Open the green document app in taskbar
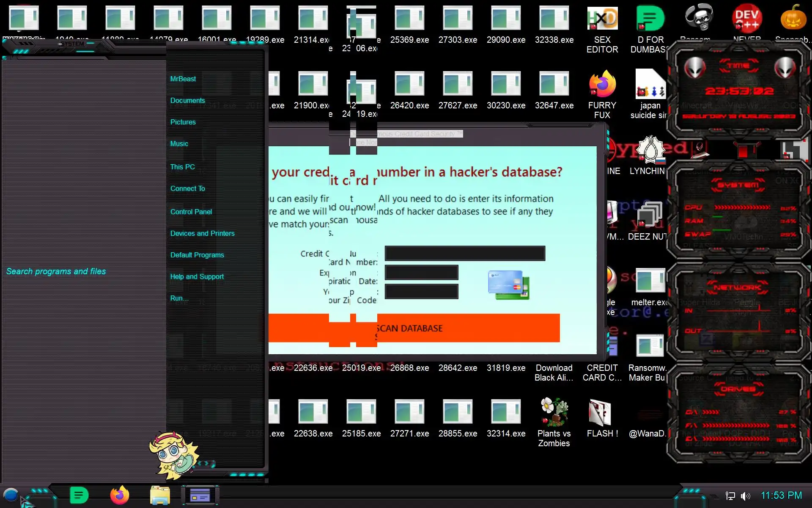This screenshot has width=812, height=508. point(79,495)
